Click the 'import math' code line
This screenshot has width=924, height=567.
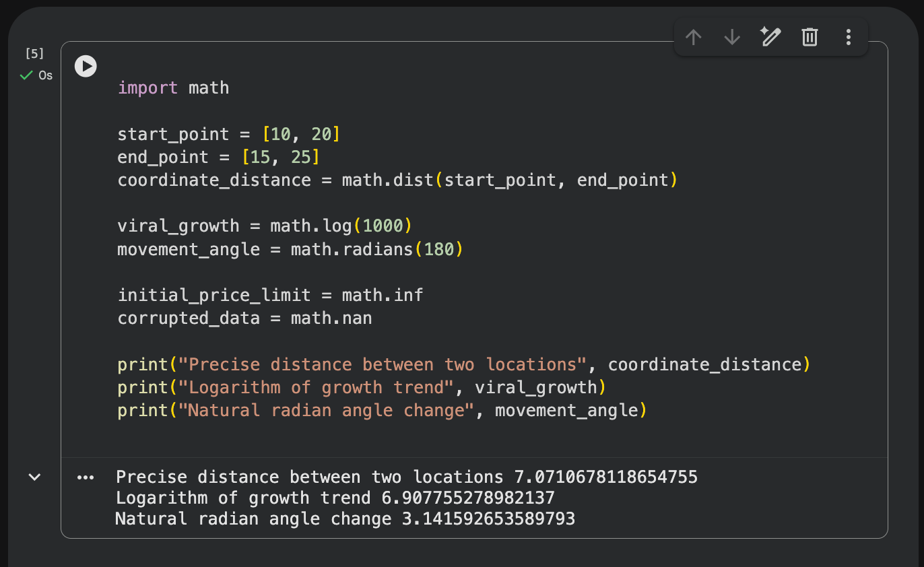point(174,88)
